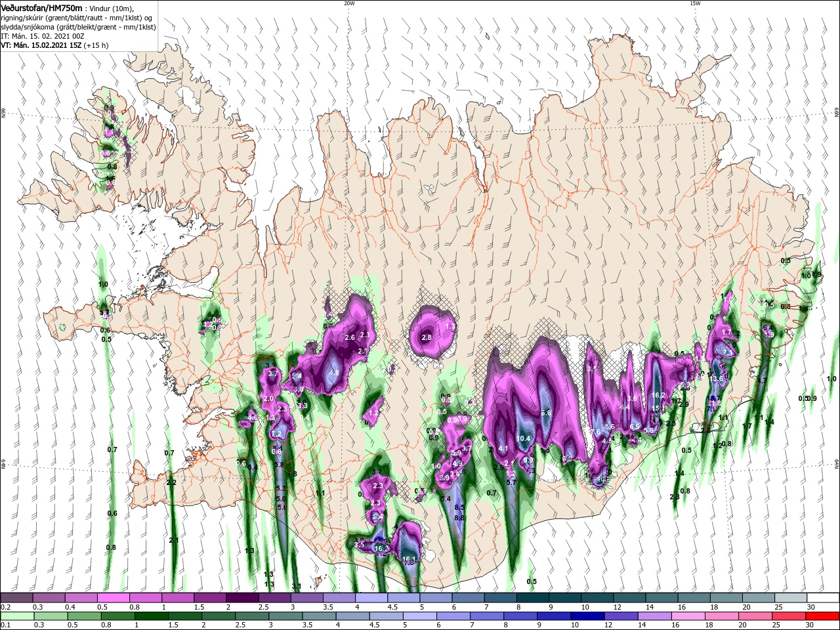Select the dark purple 2 snow legend swatch
The image size is (840, 630).
242,598
